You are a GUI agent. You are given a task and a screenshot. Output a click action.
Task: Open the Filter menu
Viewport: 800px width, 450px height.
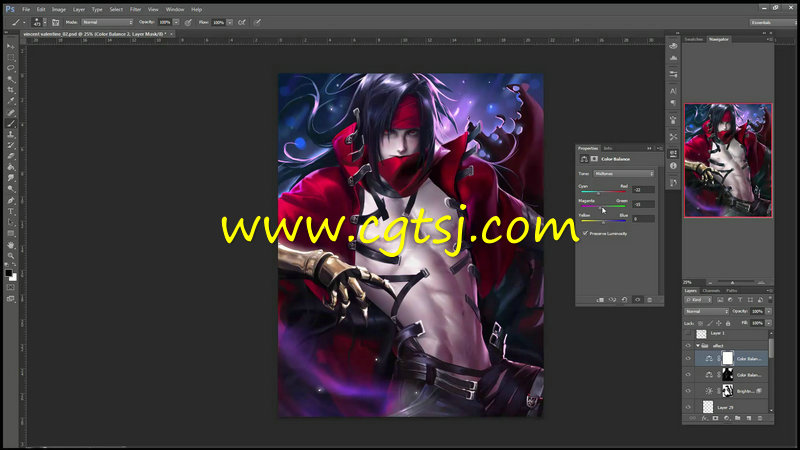click(135, 9)
